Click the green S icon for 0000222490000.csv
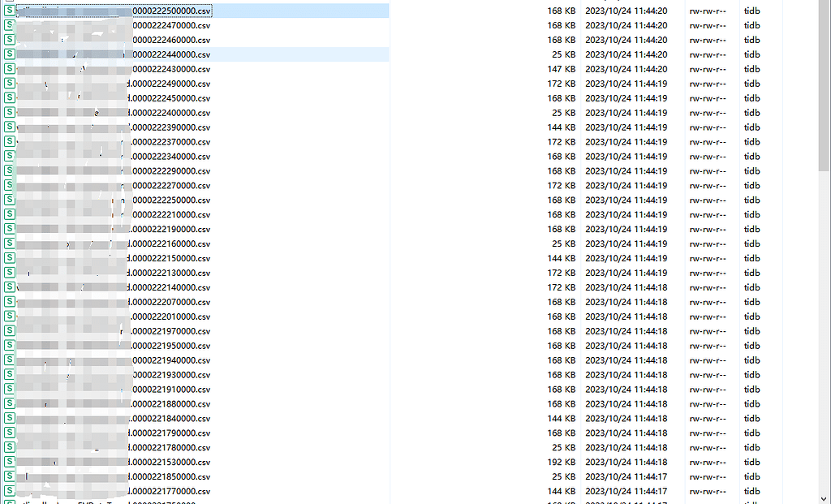The image size is (831, 504). click(8, 83)
